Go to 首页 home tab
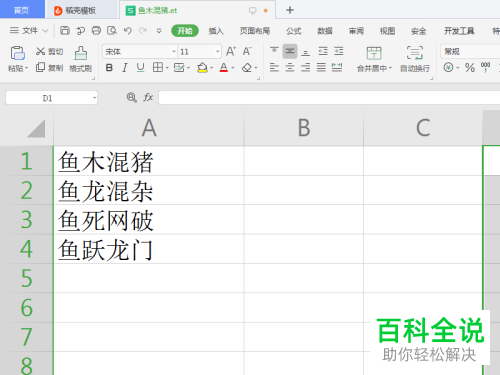Screen dimensions: 500x375 (22, 10)
